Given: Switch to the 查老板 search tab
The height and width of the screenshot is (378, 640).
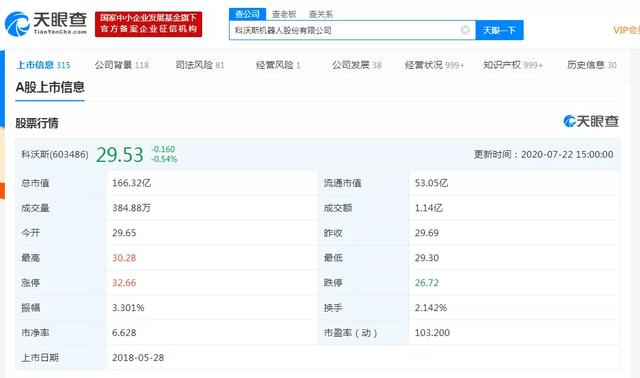Looking at the screenshot, I should (284, 14).
